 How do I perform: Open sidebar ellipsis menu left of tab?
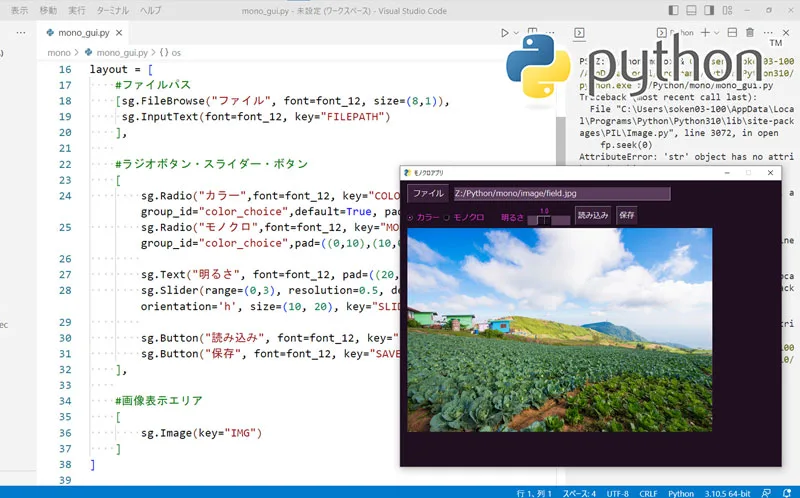point(21,33)
